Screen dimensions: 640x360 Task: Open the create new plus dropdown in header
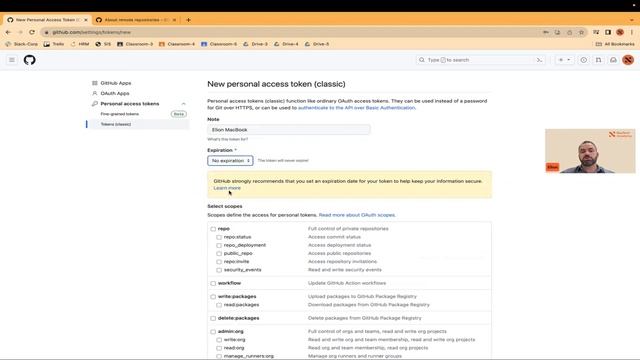(564, 60)
